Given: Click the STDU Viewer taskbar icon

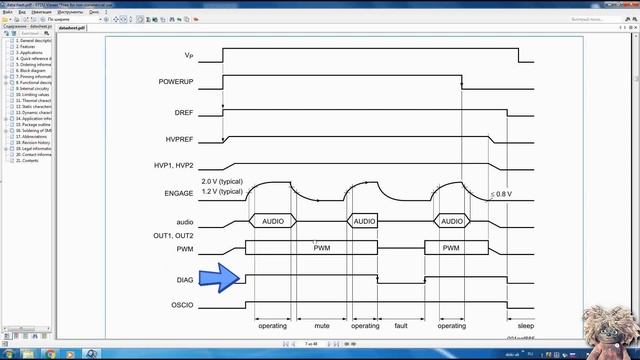Looking at the screenshot, I should (x=91, y=354).
